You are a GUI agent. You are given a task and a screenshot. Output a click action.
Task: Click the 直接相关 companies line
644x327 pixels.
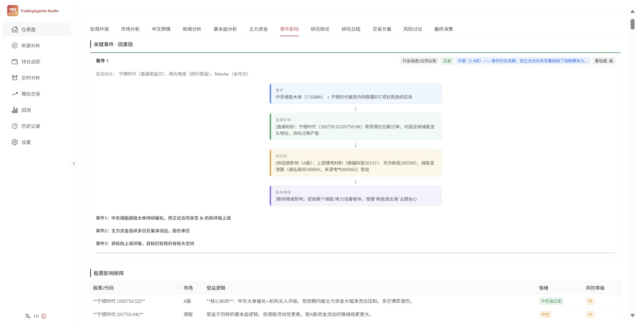pos(173,74)
